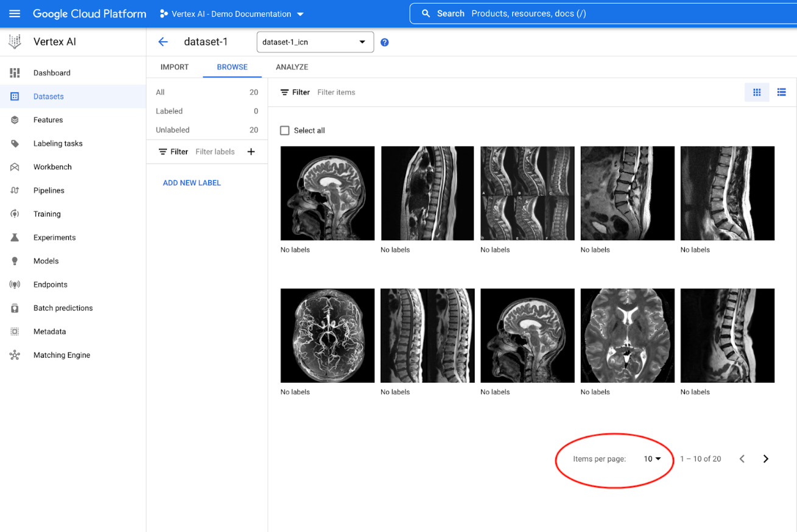Open the dataset-1_icn dropdown
This screenshot has width=797, height=532.
point(315,42)
